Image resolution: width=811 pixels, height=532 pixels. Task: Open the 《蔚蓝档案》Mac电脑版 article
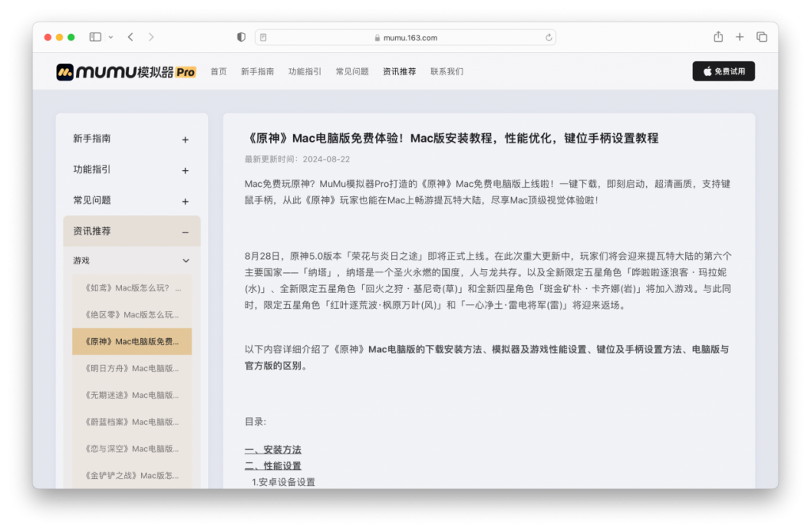pyautogui.click(x=132, y=423)
